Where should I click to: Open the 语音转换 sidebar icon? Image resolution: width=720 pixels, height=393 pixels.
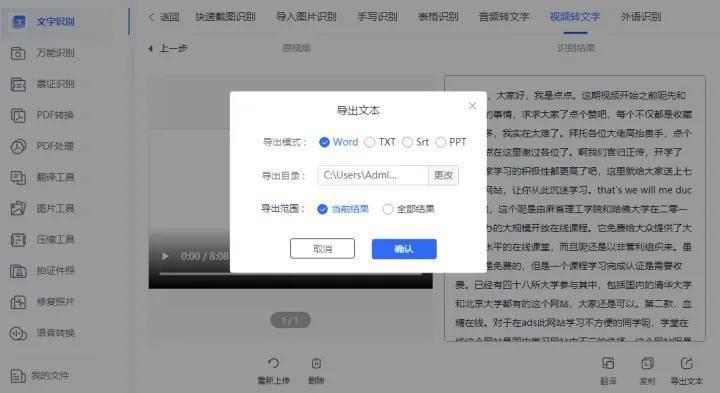click(x=18, y=333)
